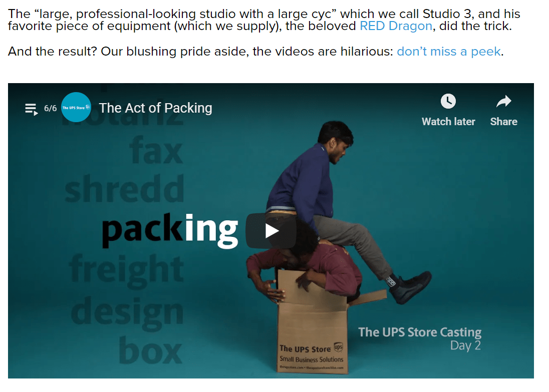Click the faded "box" word

click(x=150, y=350)
